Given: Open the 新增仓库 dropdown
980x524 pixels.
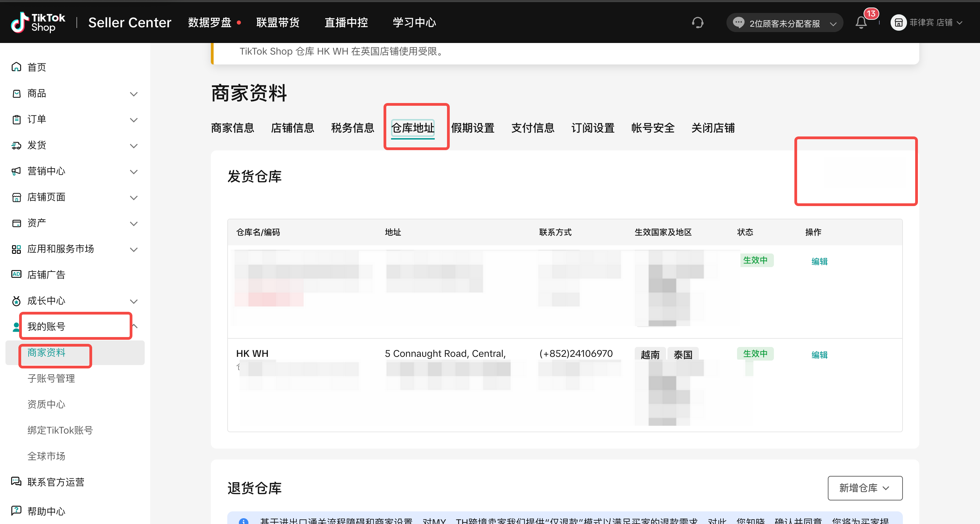Looking at the screenshot, I should pyautogui.click(x=865, y=488).
